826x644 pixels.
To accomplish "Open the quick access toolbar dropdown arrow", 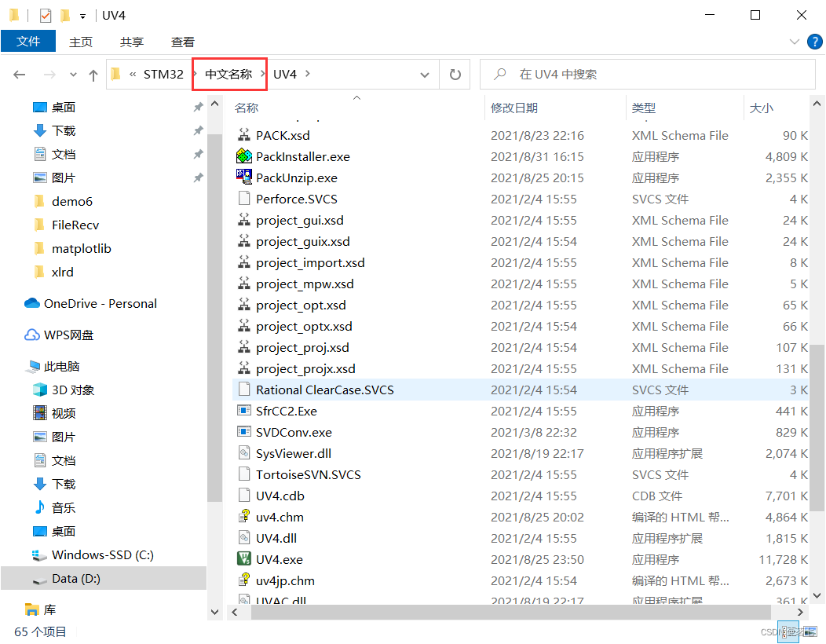I will pos(82,16).
